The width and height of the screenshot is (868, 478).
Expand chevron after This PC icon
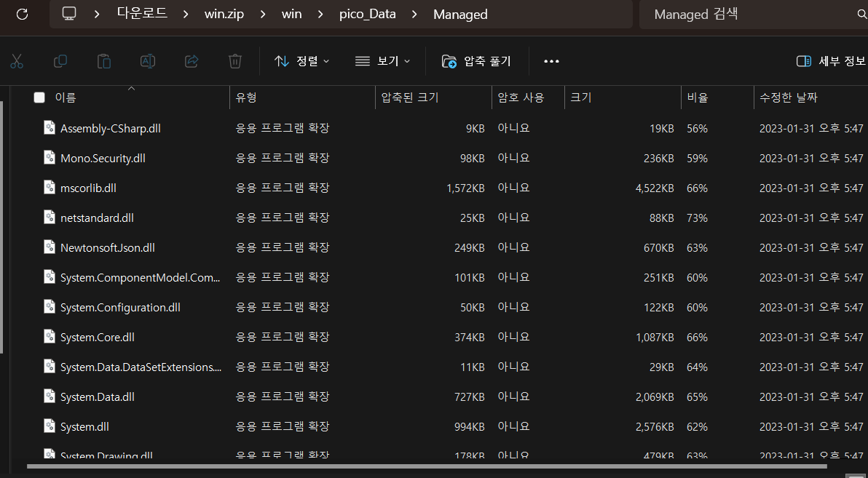(97, 15)
